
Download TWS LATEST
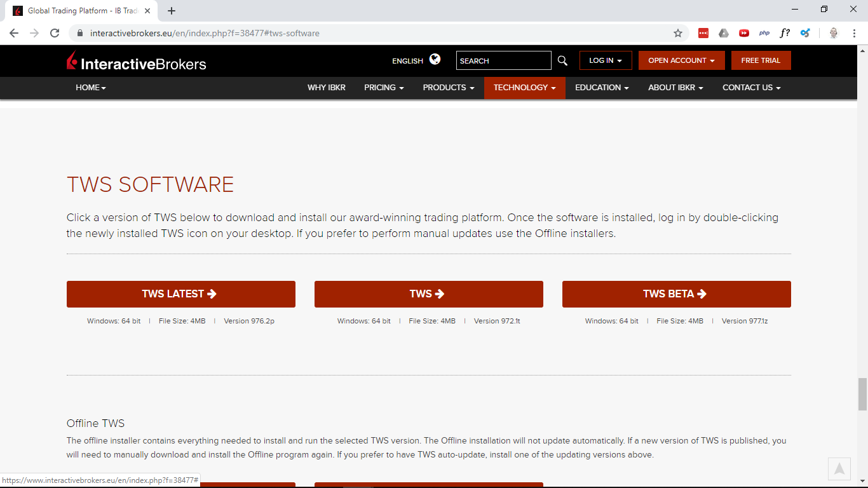181,294
